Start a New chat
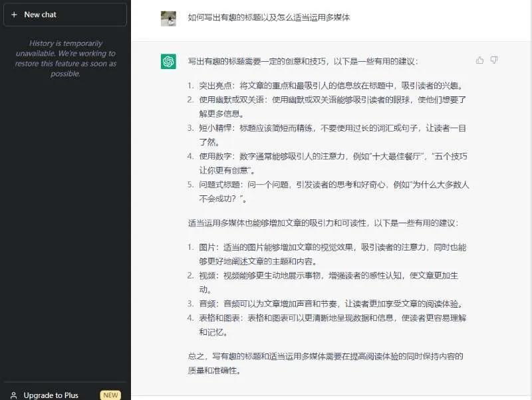 (65, 15)
